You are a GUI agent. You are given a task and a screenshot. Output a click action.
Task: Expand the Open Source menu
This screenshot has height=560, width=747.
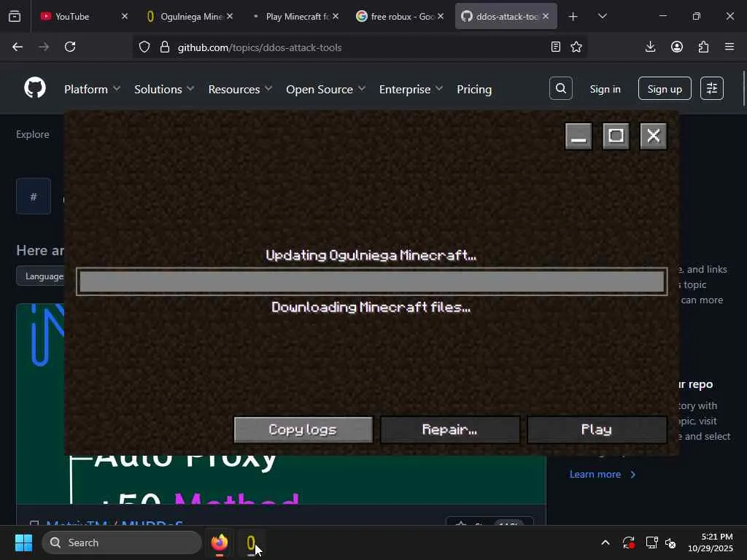tap(325, 89)
